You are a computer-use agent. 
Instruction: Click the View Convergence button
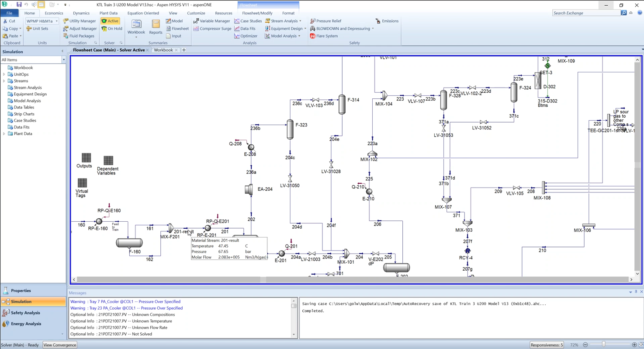point(60,345)
